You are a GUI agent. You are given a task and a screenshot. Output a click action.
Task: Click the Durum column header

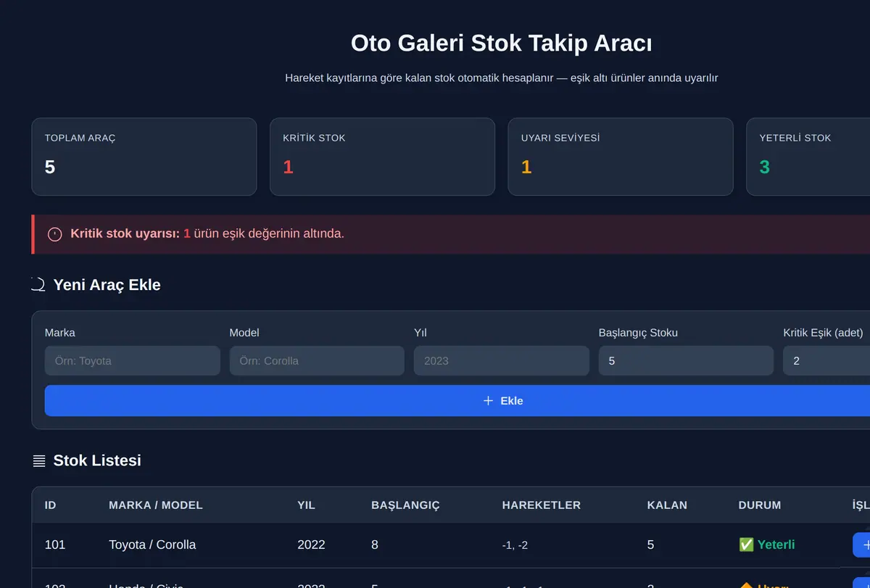[760, 505]
